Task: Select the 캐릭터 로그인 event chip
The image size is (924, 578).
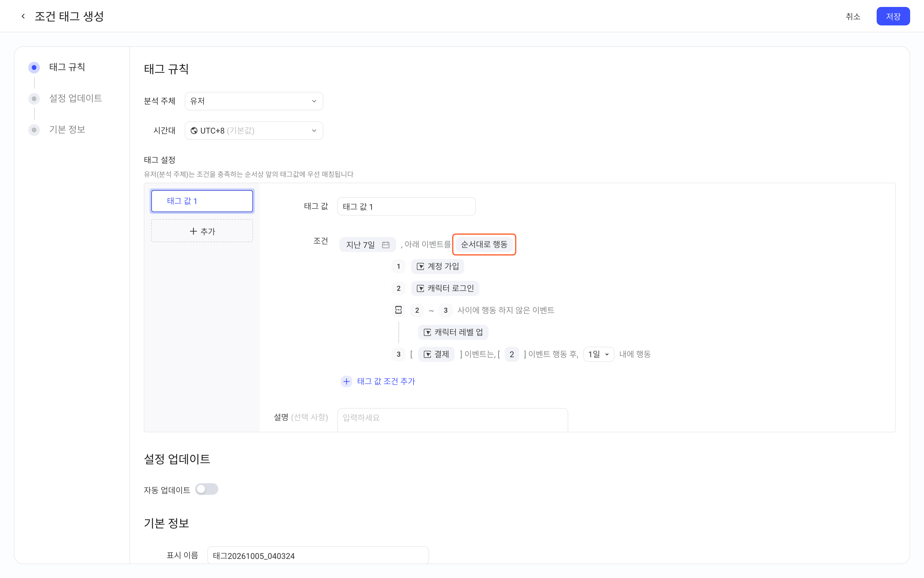Action: 445,288
